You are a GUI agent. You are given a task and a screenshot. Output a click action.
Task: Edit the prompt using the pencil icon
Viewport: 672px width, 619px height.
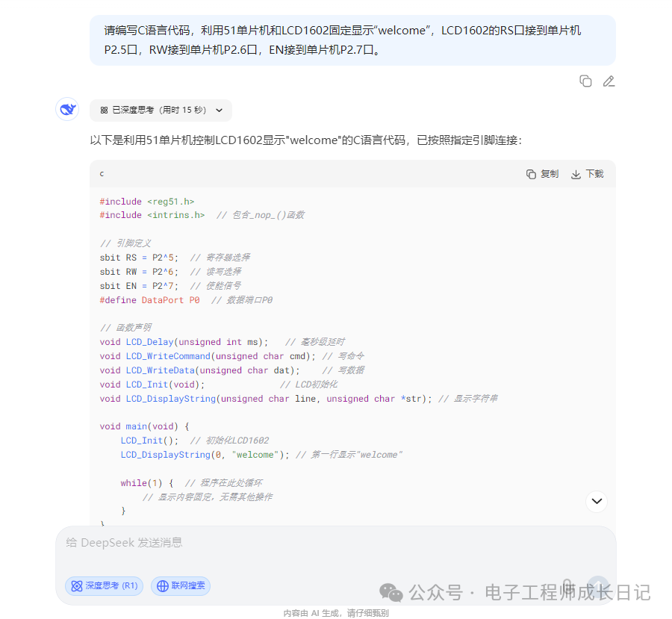tap(609, 81)
